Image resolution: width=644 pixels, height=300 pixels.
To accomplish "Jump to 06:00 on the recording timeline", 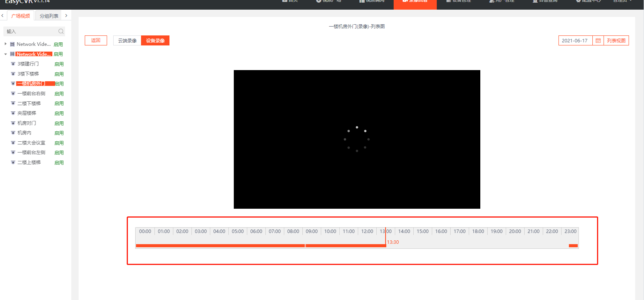I will click(256, 231).
